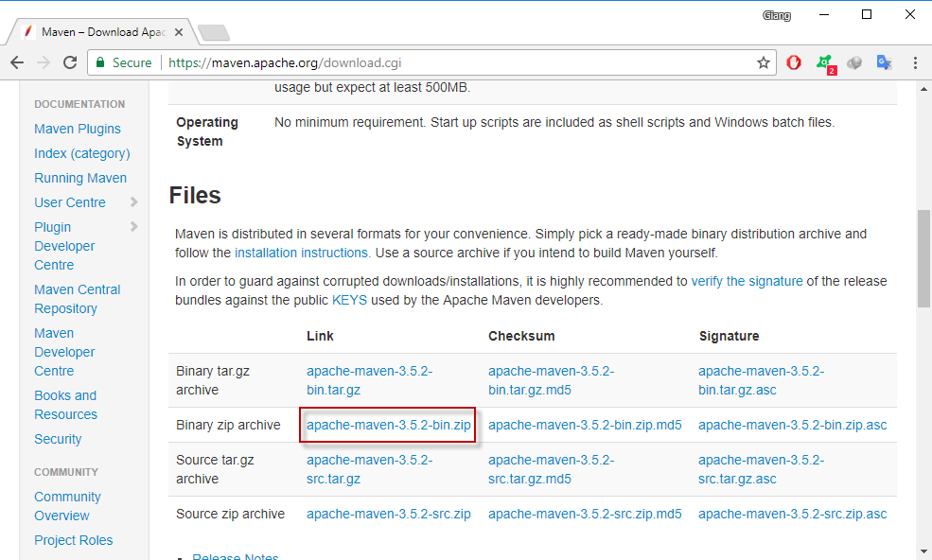The height and width of the screenshot is (560, 932).
Task: Open Maven Plugins in the sidebar
Action: [78, 129]
